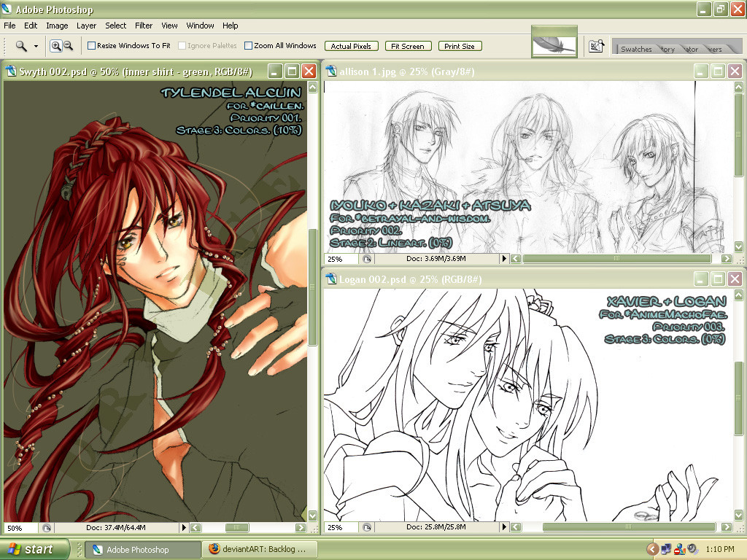747x560 pixels.
Task: Choose the Zoom In mode icon
Action: point(55,46)
